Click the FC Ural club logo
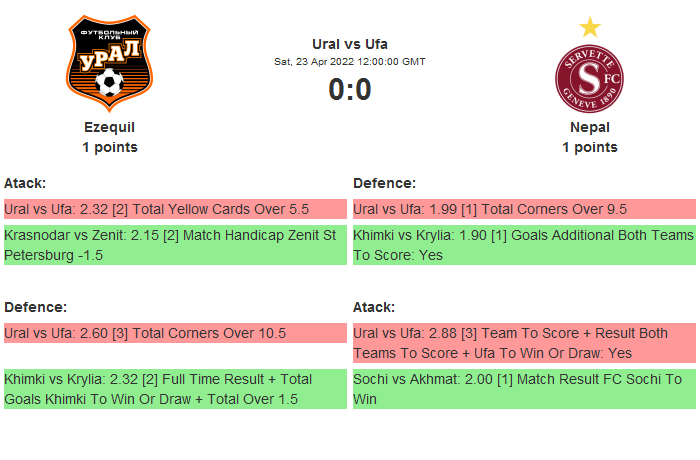700x460 pixels. point(110,65)
